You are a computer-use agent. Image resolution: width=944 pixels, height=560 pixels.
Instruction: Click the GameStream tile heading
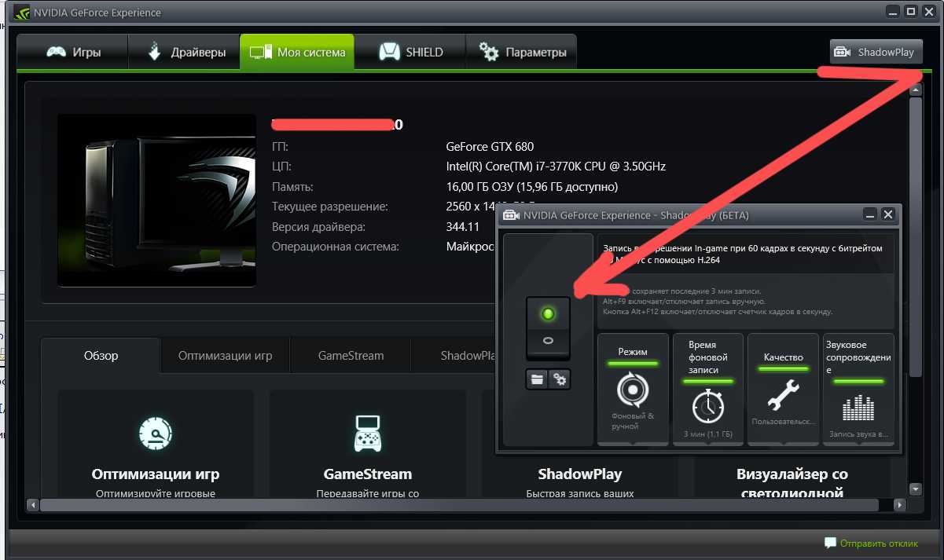pyautogui.click(x=368, y=474)
